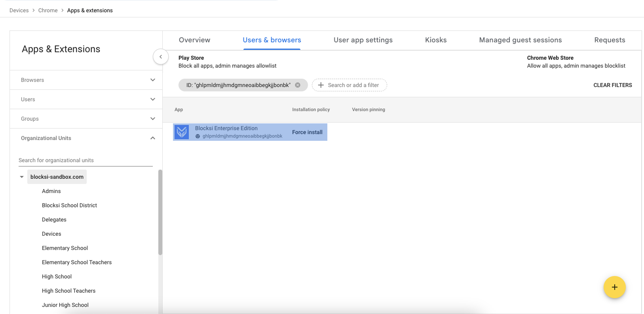
Task: Expand the Browsers section
Action: (x=153, y=80)
